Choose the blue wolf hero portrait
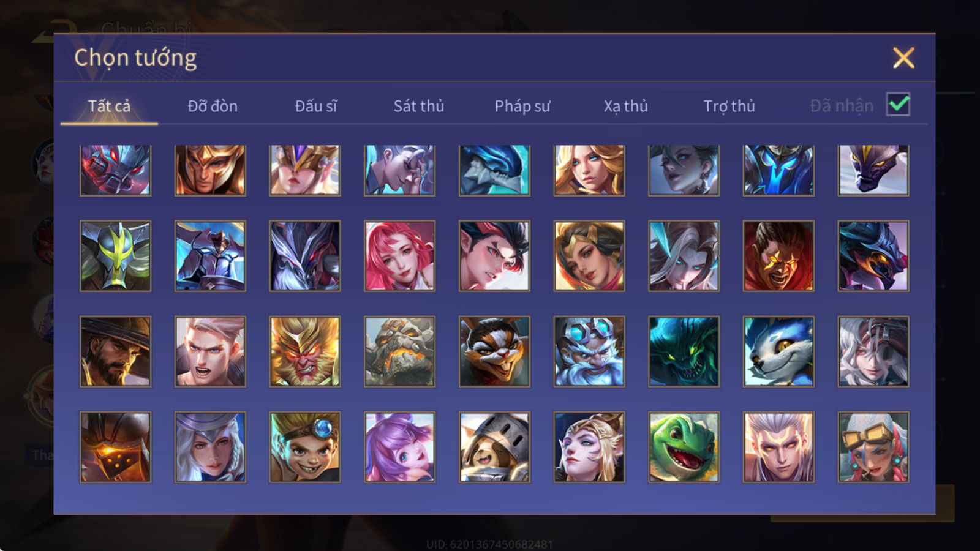 tap(778, 351)
